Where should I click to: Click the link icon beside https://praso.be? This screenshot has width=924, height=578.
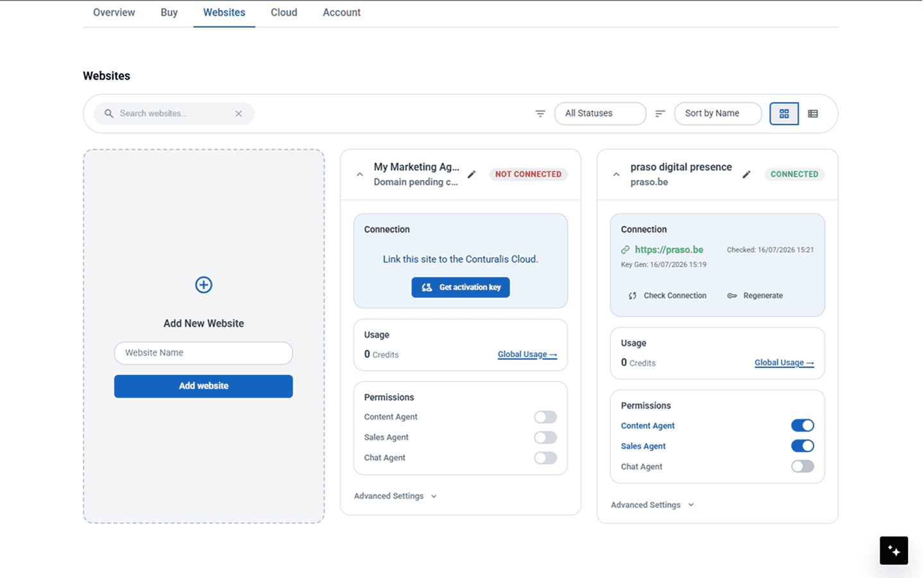626,250
